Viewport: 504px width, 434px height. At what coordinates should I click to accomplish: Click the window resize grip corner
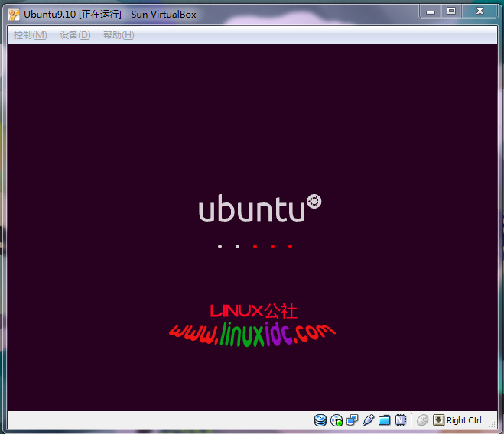(493, 424)
